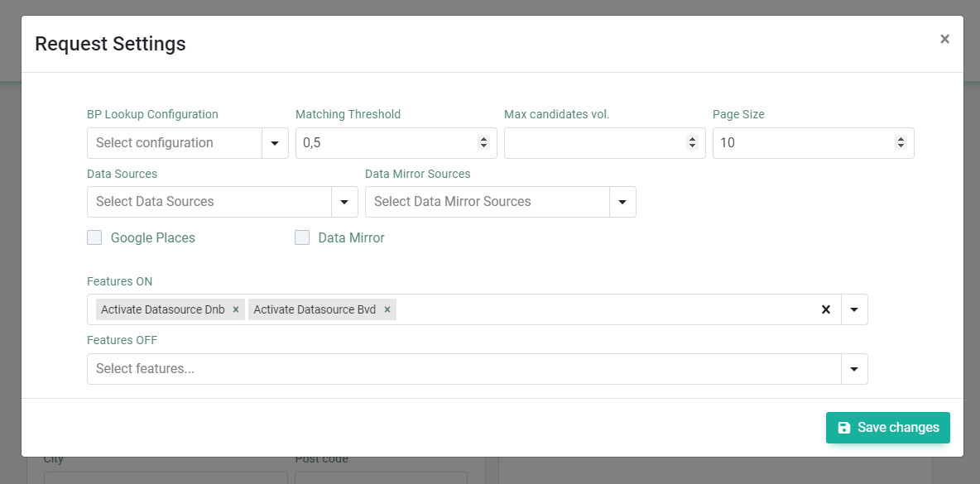Open the Features OFF dropdown arrow
Viewport: 980px width, 484px height.
point(854,369)
